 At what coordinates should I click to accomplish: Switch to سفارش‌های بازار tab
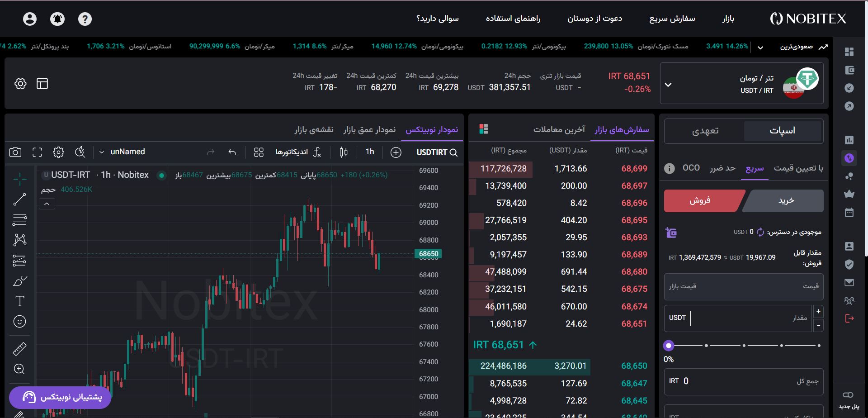point(622,130)
